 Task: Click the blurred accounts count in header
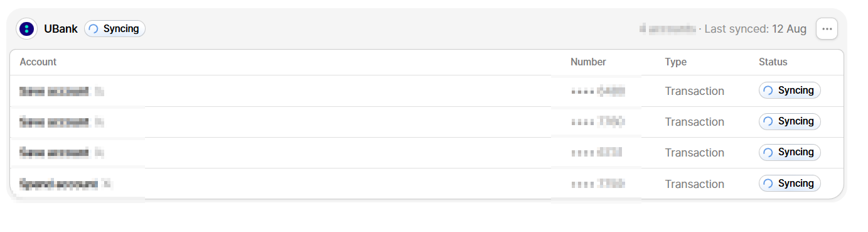click(668, 29)
